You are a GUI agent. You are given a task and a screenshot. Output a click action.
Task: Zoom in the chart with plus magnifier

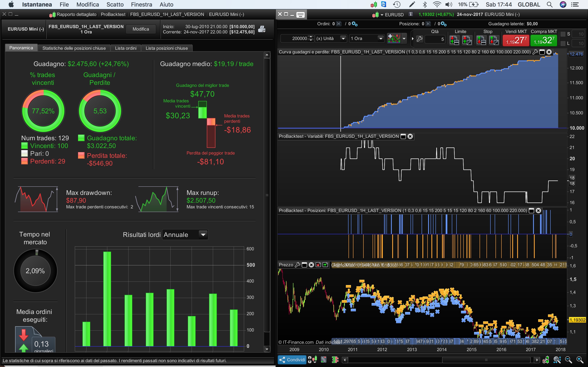pos(580,359)
